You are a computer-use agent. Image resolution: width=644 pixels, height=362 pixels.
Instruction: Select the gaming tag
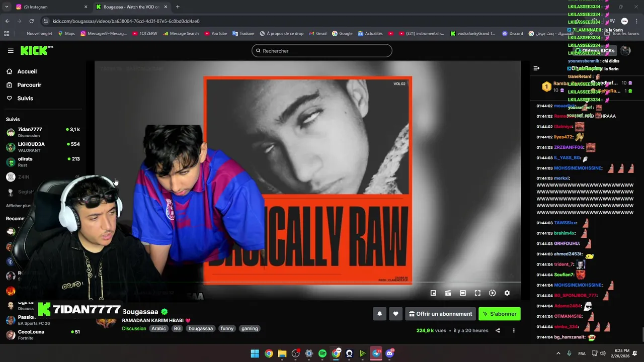250,328
